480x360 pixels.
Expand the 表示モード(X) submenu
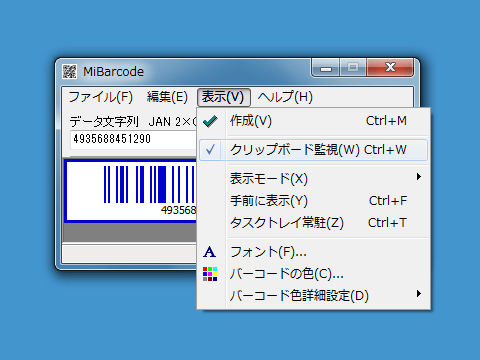point(313,178)
